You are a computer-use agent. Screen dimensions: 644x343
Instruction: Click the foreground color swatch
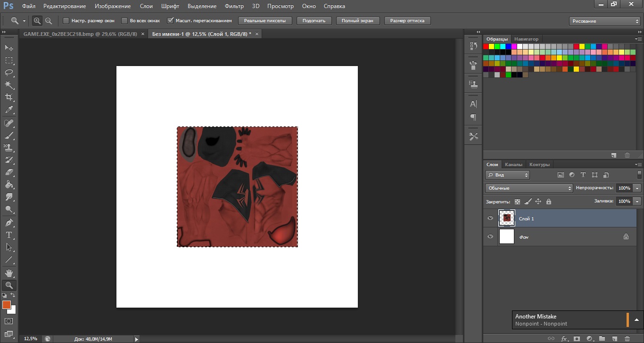point(7,305)
